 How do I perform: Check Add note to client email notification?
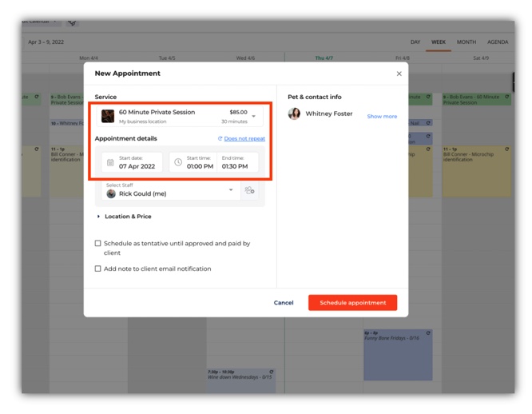(97, 269)
